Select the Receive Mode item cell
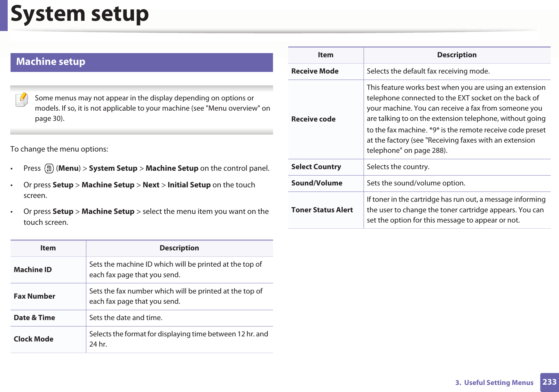Image resolution: width=559 pixels, height=392 pixels. click(315, 71)
